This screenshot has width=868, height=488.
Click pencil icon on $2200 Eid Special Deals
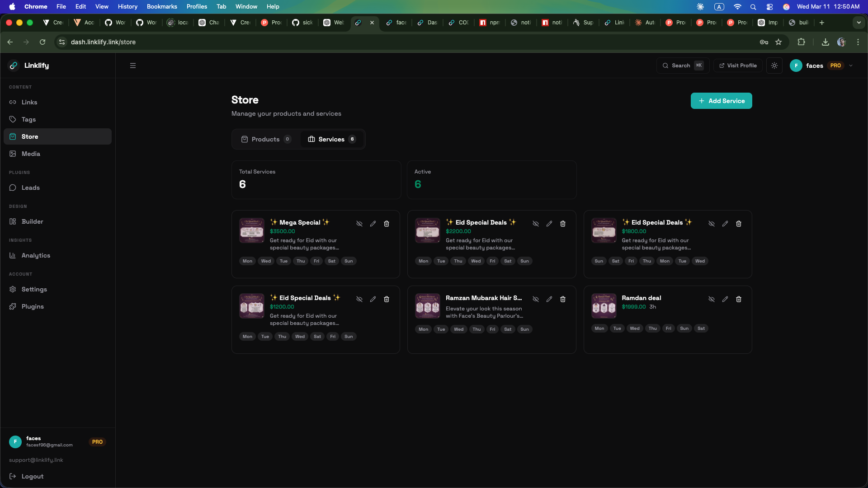click(549, 224)
